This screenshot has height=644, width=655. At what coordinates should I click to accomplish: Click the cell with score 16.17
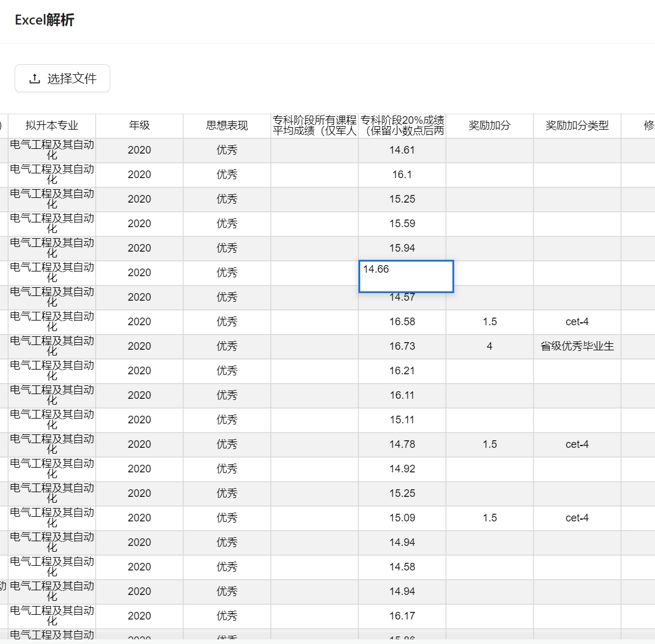402,616
